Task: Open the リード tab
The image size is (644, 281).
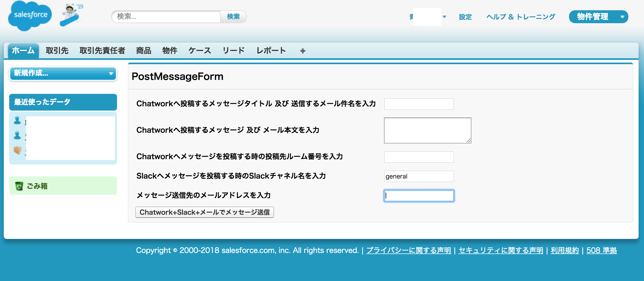Action: [x=234, y=50]
